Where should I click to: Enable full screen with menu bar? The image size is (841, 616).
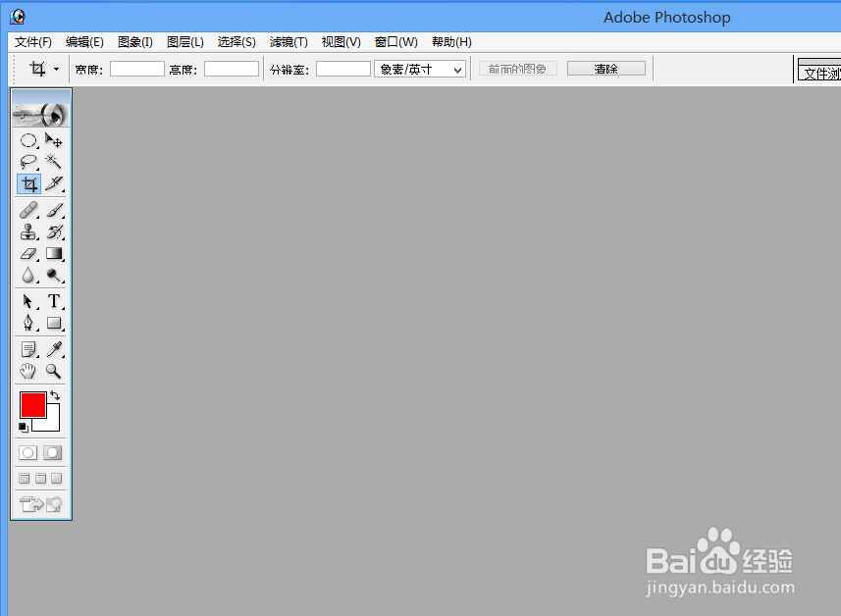coord(41,479)
